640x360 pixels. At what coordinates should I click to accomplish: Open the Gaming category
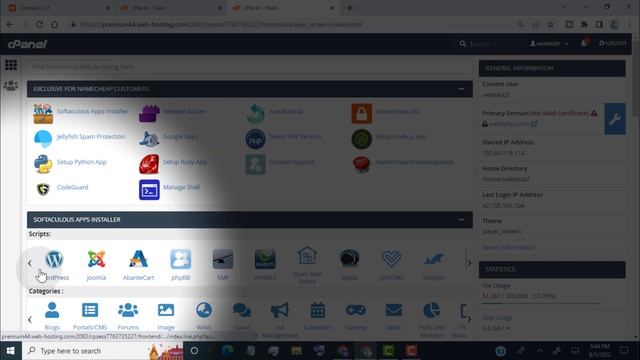(356, 316)
